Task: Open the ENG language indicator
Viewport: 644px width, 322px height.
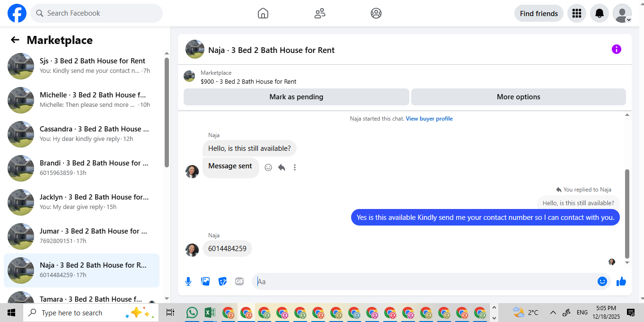Action: pos(582,313)
